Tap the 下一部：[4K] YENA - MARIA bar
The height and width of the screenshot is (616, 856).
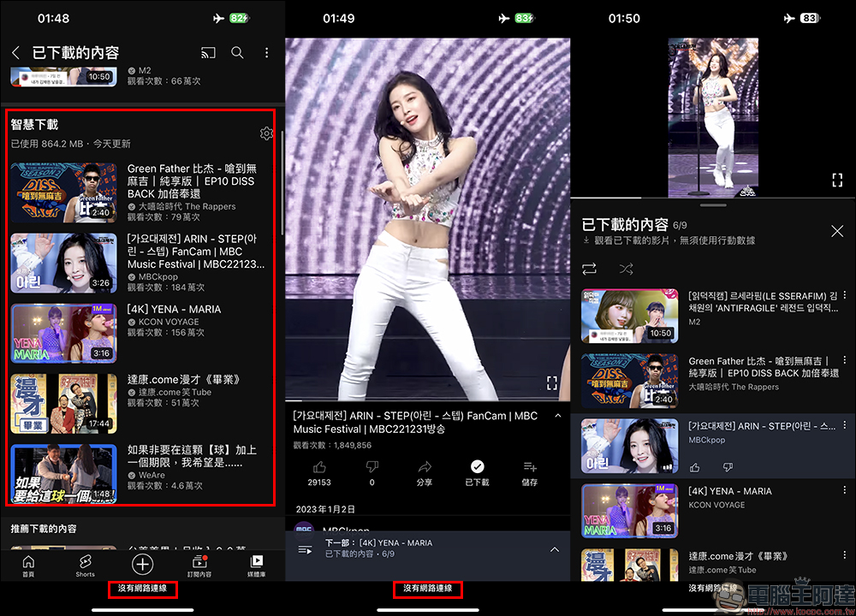(427, 548)
